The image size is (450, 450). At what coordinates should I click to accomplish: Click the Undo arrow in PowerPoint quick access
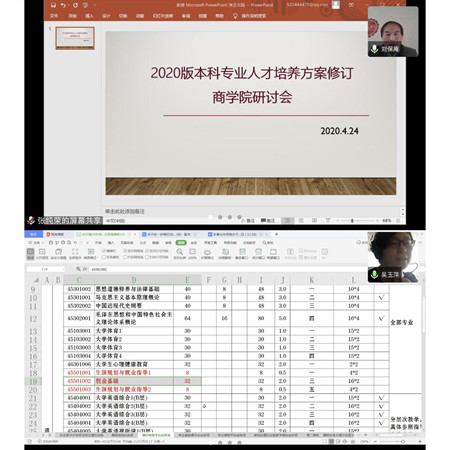pyautogui.click(x=63, y=5)
